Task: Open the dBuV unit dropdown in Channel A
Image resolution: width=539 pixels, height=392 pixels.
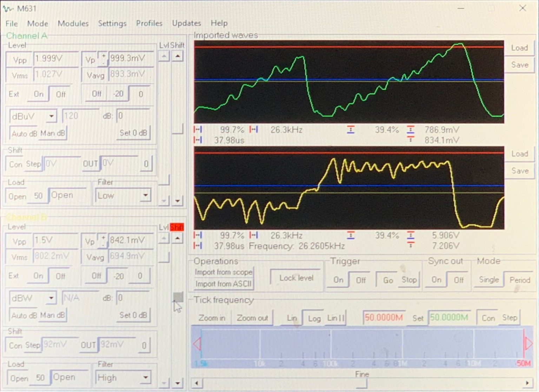Action: click(51, 116)
